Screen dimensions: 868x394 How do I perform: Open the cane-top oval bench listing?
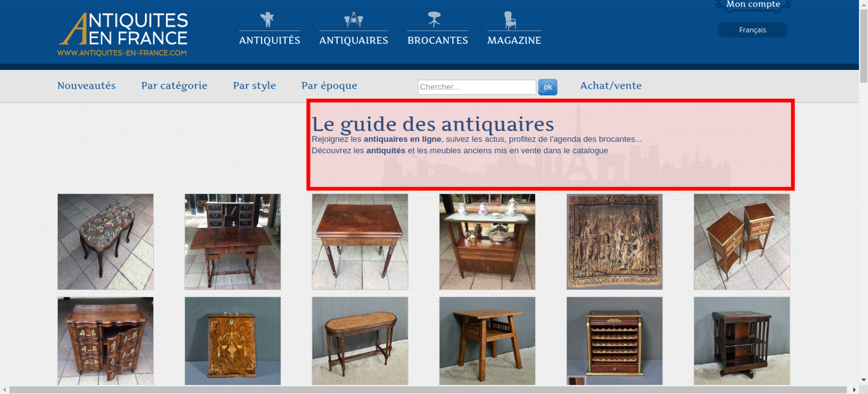pos(360,341)
